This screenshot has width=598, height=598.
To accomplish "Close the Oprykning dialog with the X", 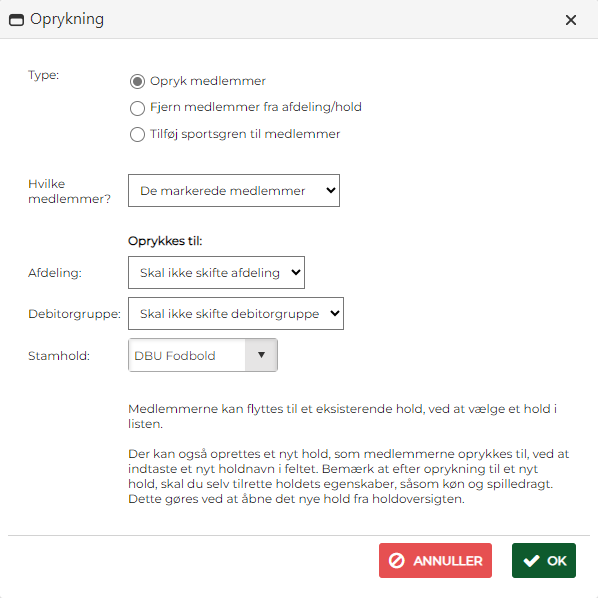I will (x=571, y=20).
